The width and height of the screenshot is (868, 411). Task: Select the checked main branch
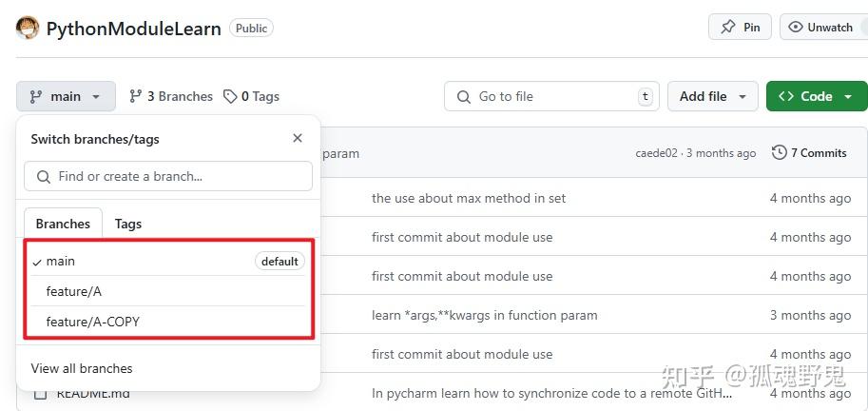(x=61, y=261)
